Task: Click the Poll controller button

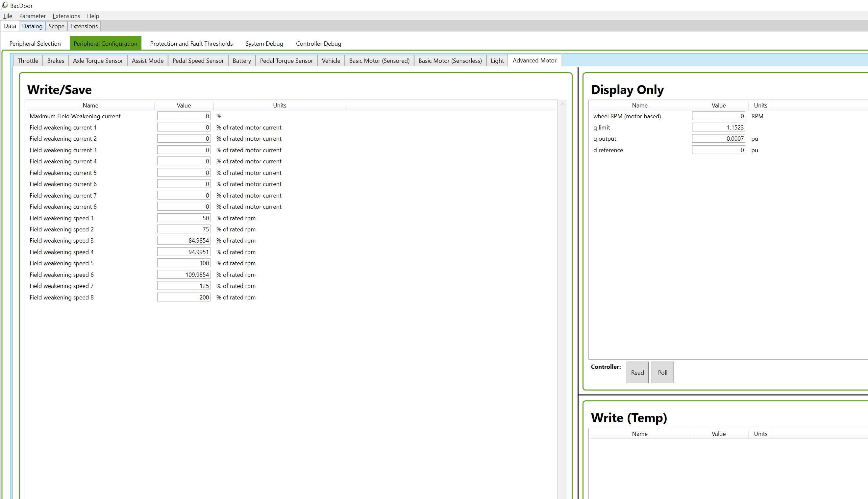Action: coord(662,372)
